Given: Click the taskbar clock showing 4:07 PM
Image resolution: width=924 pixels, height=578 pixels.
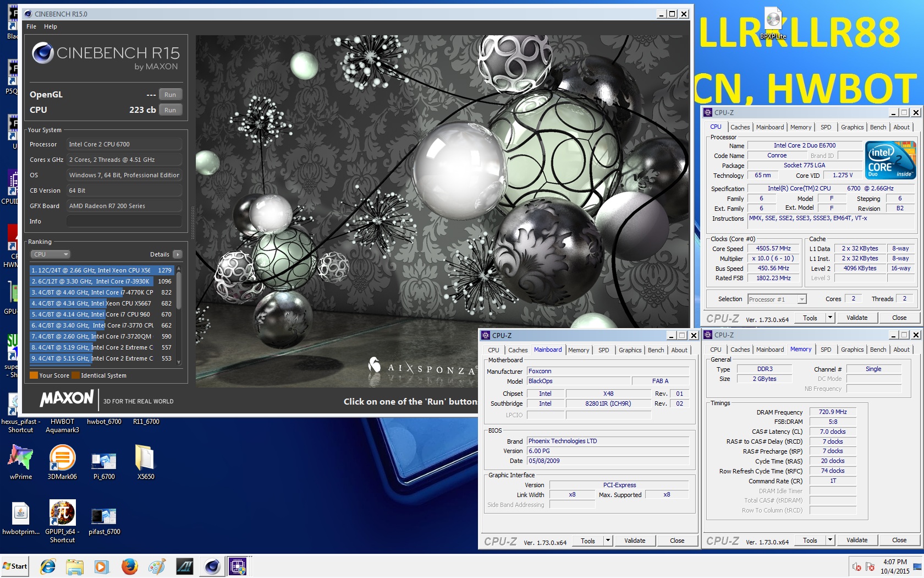Looking at the screenshot, I should pos(895,566).
